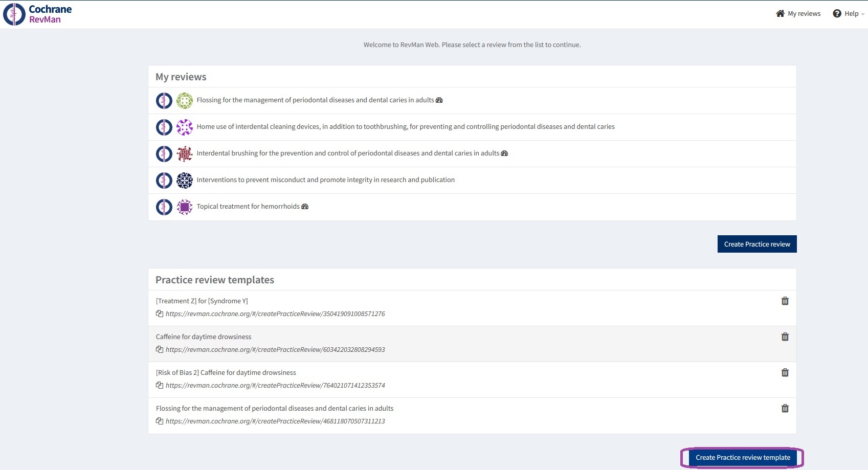
Task: Click the purple group icon for Topical treatment review
Action: (184, 207)
